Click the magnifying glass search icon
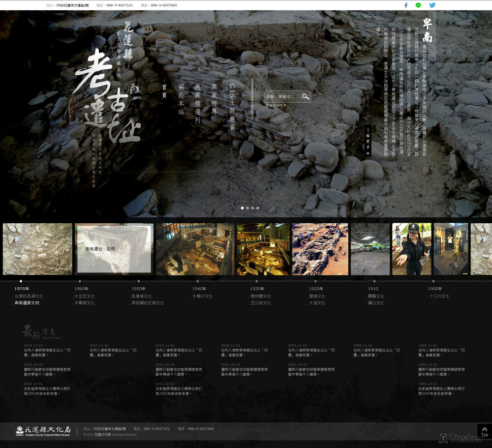492x448 pixels. [x=306, y=97]
